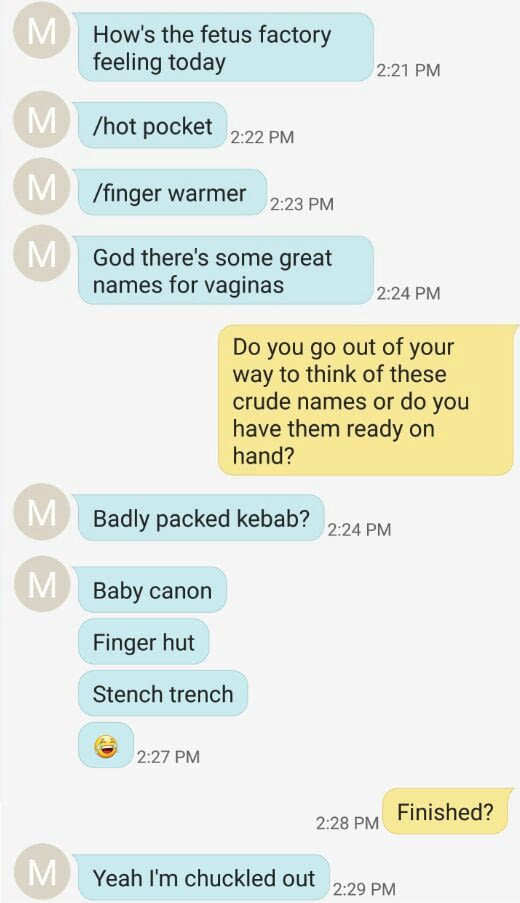Tap the M avatar next to God there's some great names

tap(41, 253)
